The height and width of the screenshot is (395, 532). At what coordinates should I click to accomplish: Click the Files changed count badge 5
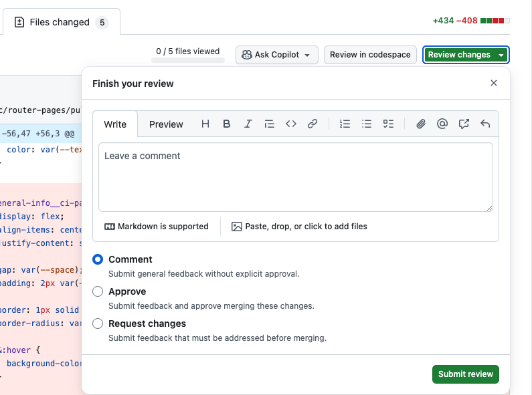tap(102, 23)
